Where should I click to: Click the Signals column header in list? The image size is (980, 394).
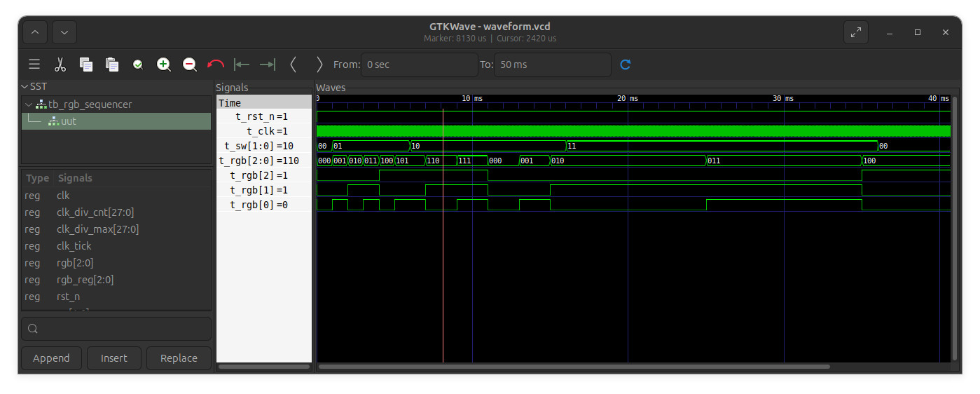point(75,178)
